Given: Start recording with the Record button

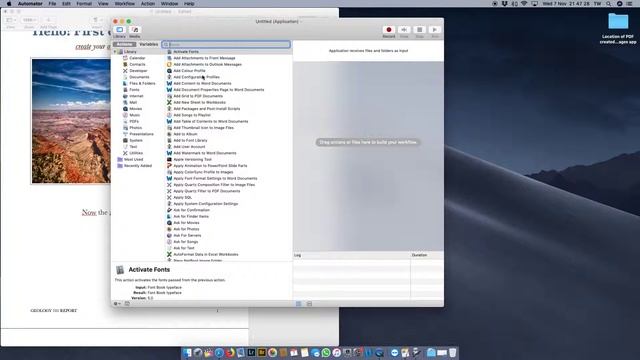Looking at the screenshot, I should pyautogui.click(x=389, y=31).
